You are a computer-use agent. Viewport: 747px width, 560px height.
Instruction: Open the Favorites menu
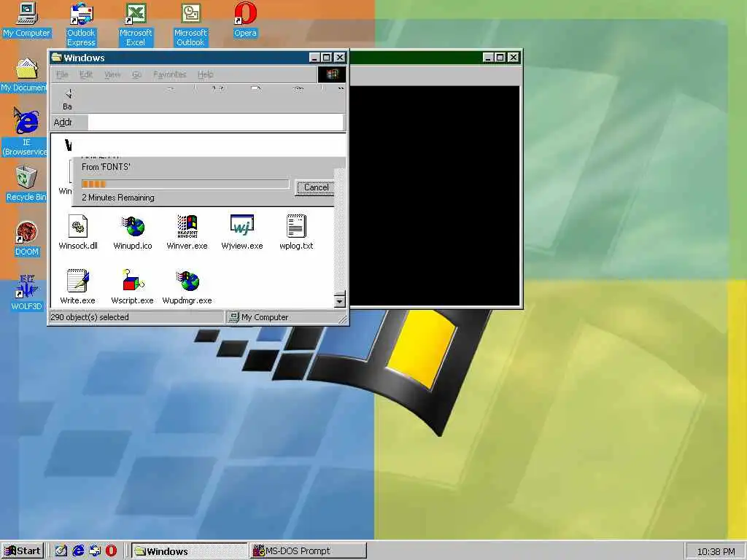[x=169, y=74]
